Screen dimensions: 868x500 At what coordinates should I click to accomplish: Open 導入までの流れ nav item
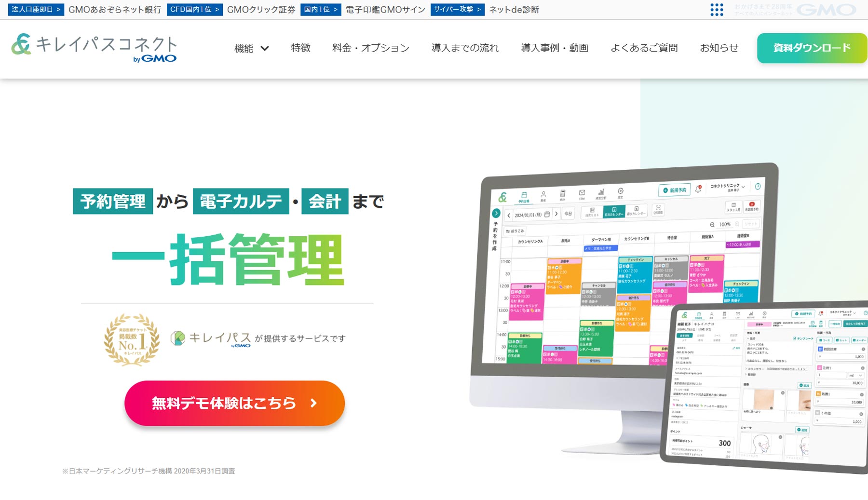(x=465, y=48)
